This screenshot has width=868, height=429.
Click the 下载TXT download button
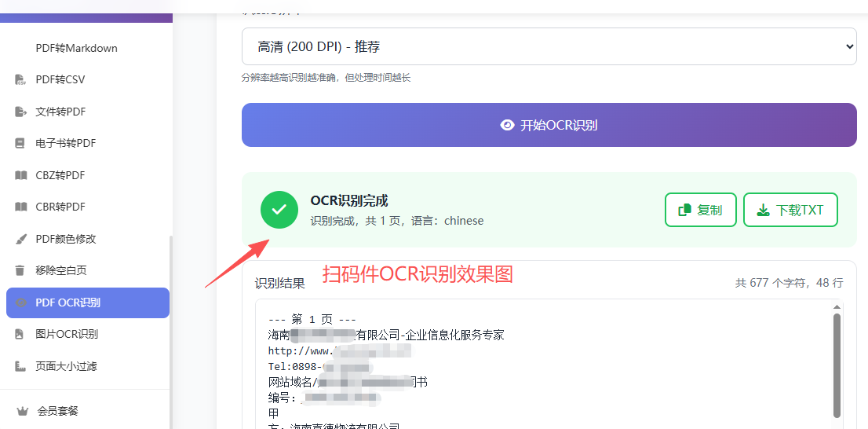(790, 210)
